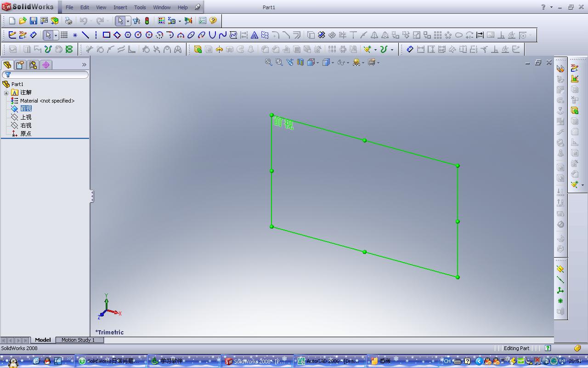
Task: Switch to the ConfigurationManager tab icon
Action: click(x=33, y=65)
